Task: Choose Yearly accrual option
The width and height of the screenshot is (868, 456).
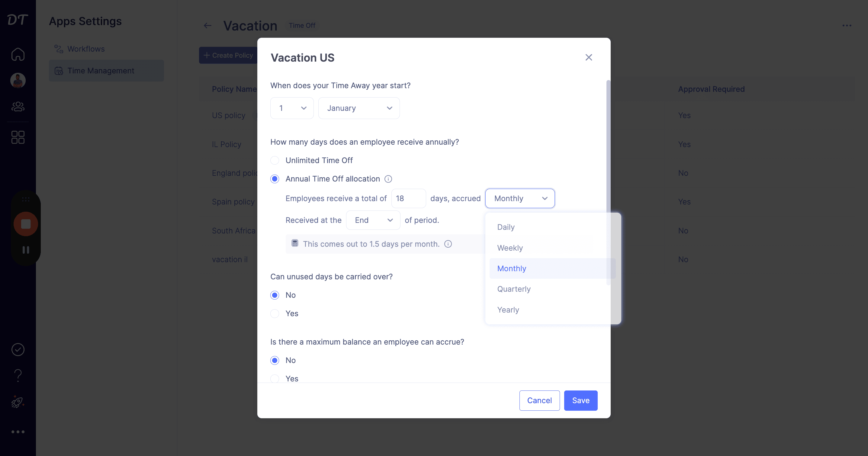Action: 552,310
